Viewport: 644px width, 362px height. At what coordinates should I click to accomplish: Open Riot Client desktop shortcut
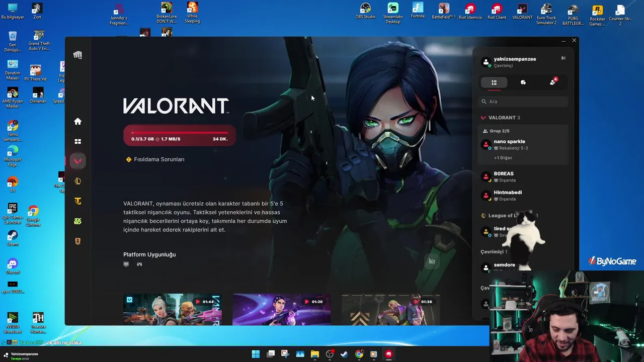(497, 11)
